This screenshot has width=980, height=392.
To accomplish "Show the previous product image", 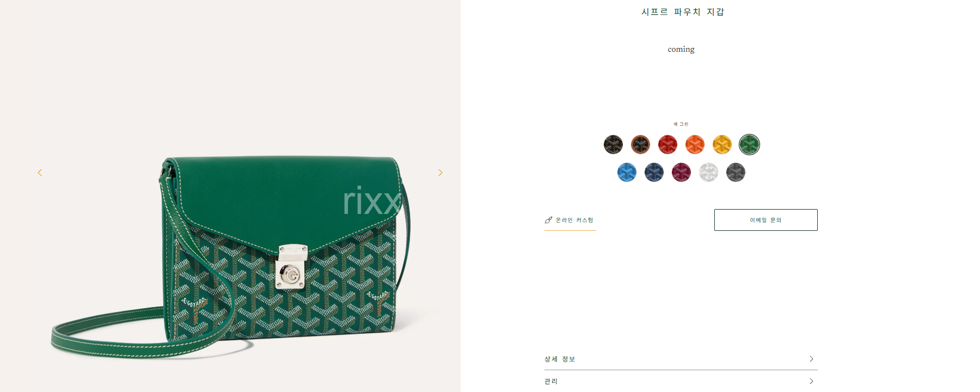I will 40,173.
